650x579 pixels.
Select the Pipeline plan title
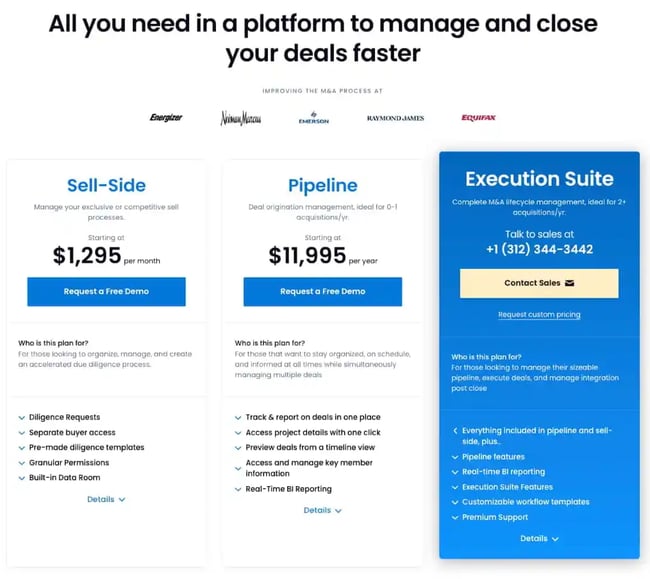click(322, 185)
